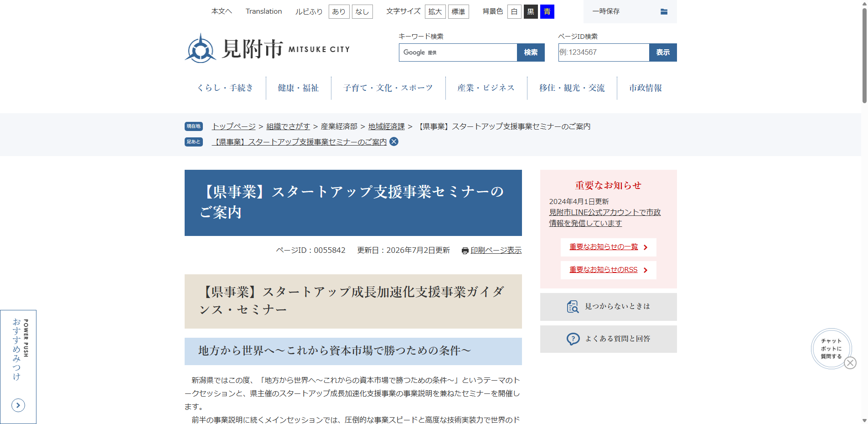Open the chatbot チャットボットに質問する
This screenshot has height=424, width=868.
(831, 349)
